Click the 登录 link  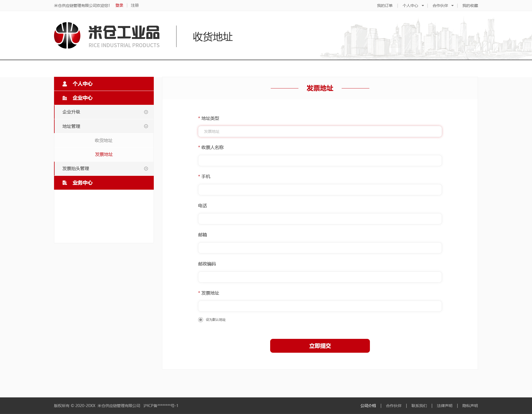(x=119, y=5)
